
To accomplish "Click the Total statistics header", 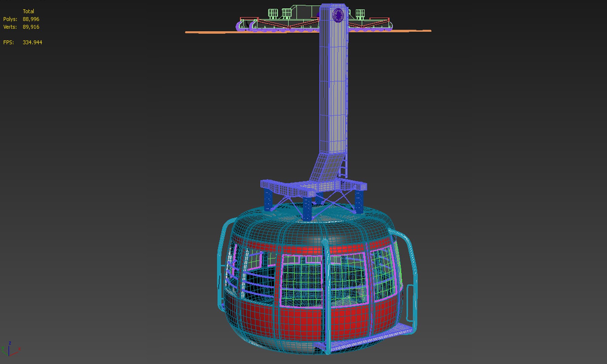I will pyautogui.click(x=28, y=11).
